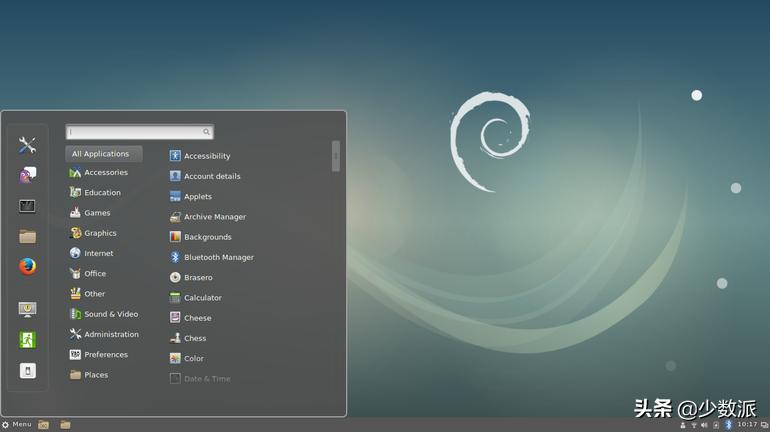Open System Settings from favorites sidebar
Viewport: 770px width, 432px height.
click(27, 145)
